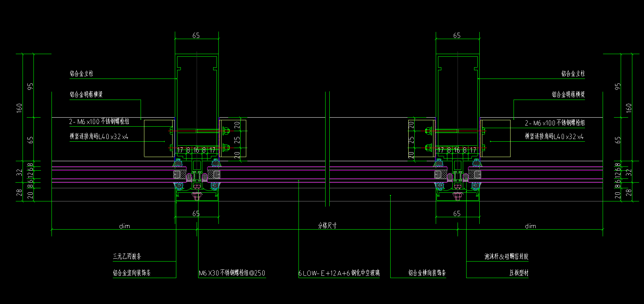Click the 泡沫杆&硅酮密封胶 annotation
The height and width of the screenshot is (304, 644).
(x=506, y=256)
